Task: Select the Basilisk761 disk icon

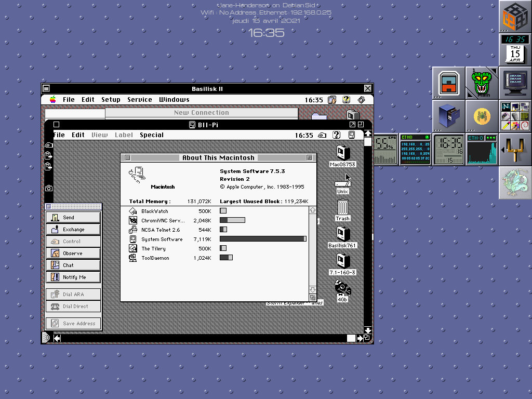Action: click(x=343, y=234)
